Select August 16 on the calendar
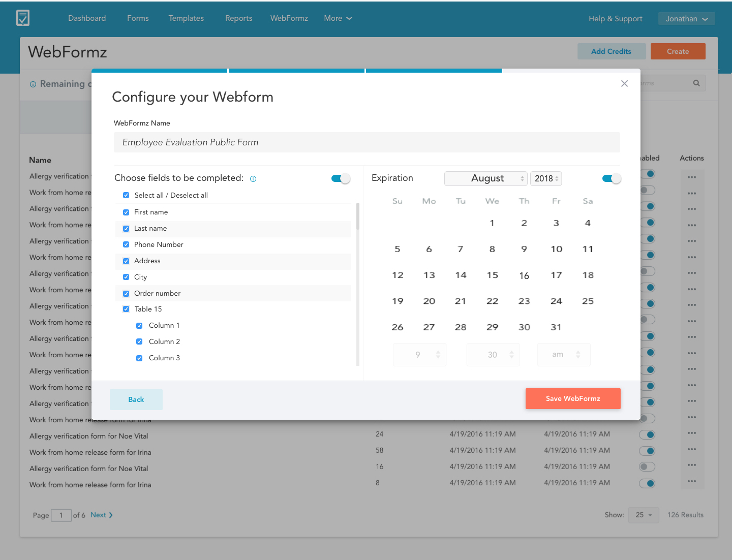732x560 pixels. 524,275
